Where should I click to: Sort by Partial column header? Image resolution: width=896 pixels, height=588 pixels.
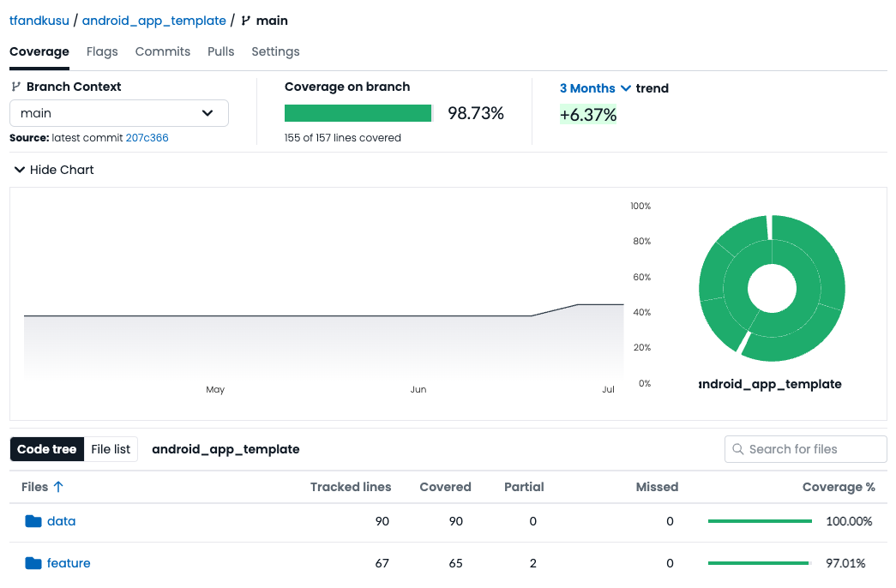click(524, 487)
